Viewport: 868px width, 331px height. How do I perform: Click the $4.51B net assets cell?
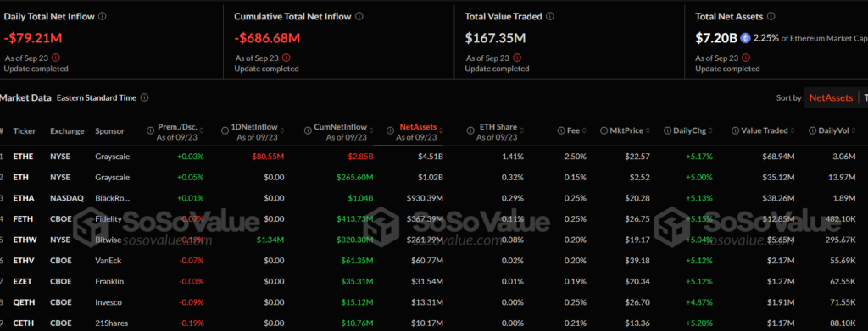(431, 157)
